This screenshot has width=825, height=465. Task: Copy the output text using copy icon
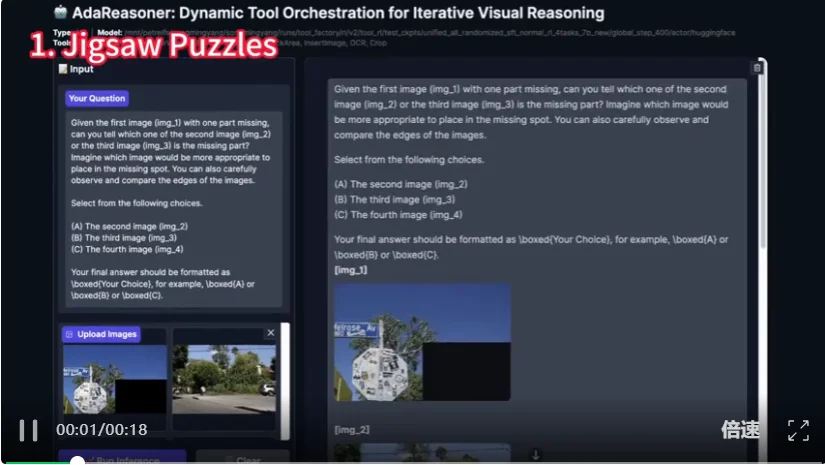[757, 68]
